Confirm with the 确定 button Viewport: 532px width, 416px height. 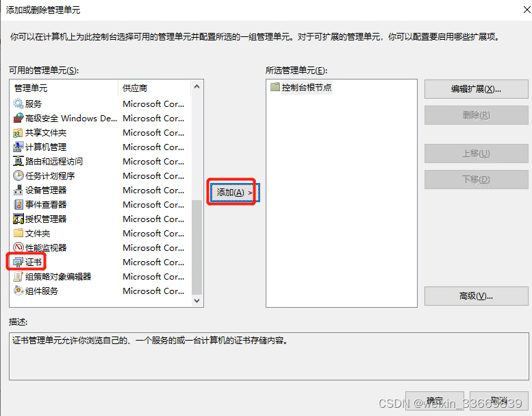tap(435, 401)
